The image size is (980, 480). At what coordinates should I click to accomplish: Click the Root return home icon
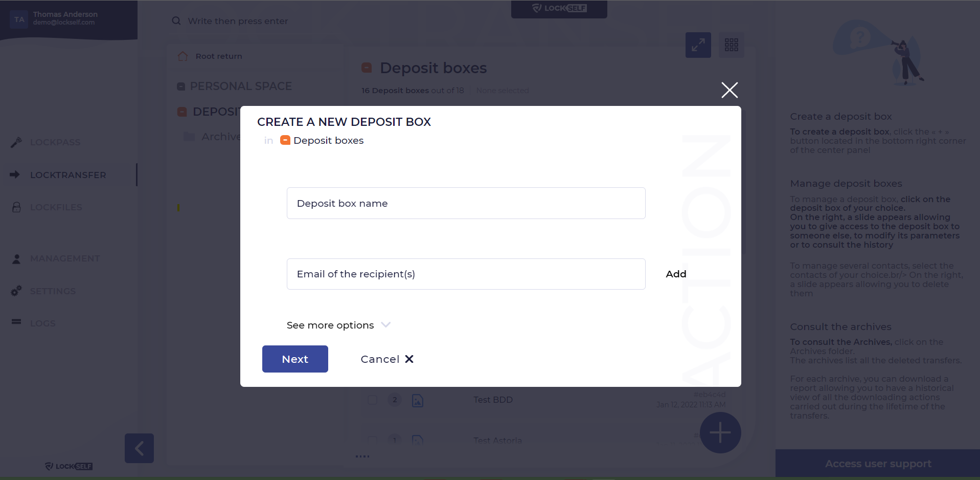183,56
